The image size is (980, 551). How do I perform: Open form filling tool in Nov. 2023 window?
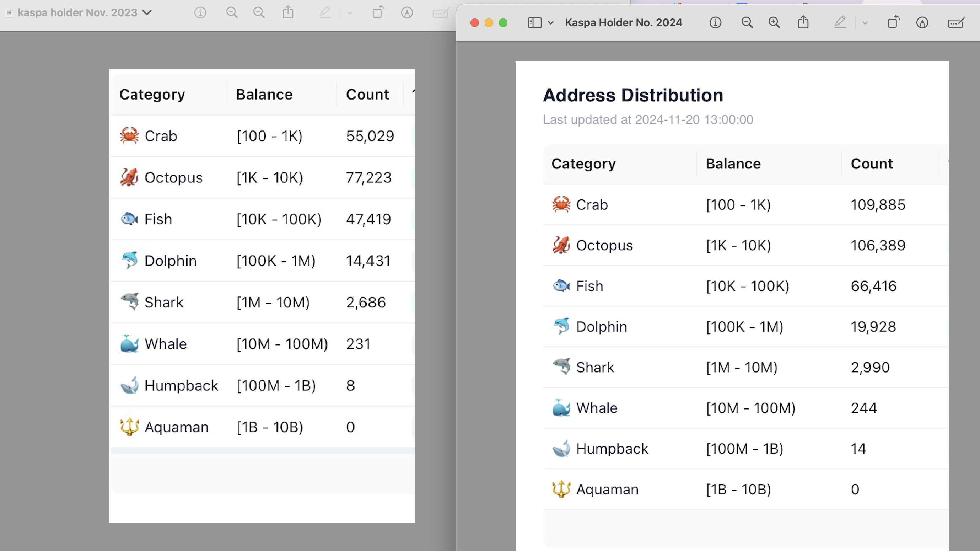[x=441, y=12]
